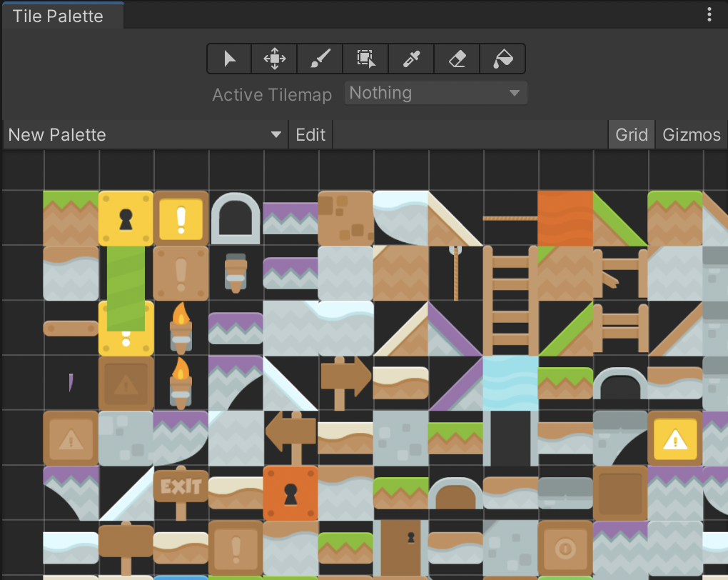
Task: Toggle Gizmos visibility
Action: tap(691, 135)
